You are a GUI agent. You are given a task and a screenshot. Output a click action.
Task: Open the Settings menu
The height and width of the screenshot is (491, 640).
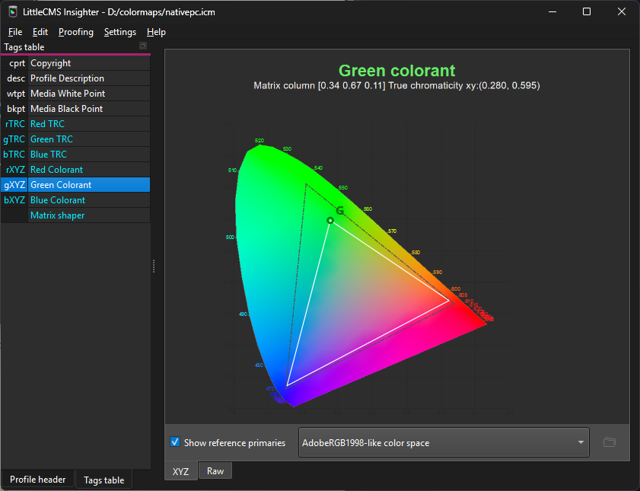coord(120,32)
